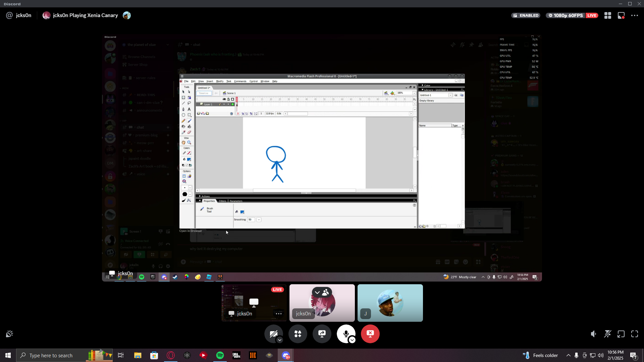Open the show chat panel icon
This screenshot has height=362, width=644.
(x=621, y=15)
